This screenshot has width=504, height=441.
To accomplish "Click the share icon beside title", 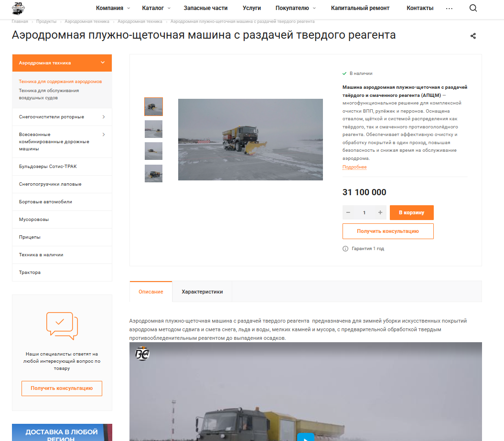I will click(473, 36).
